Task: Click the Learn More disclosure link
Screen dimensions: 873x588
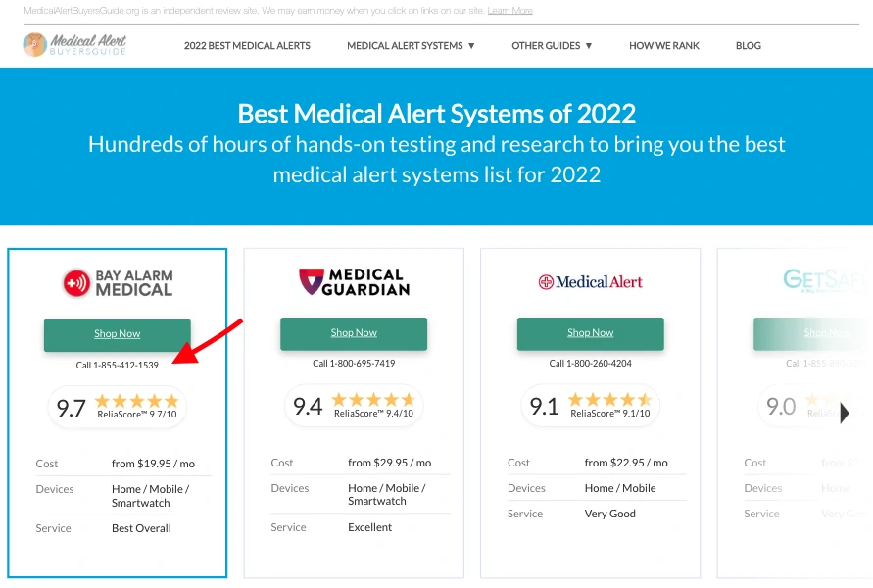Action: pos(509,11)
